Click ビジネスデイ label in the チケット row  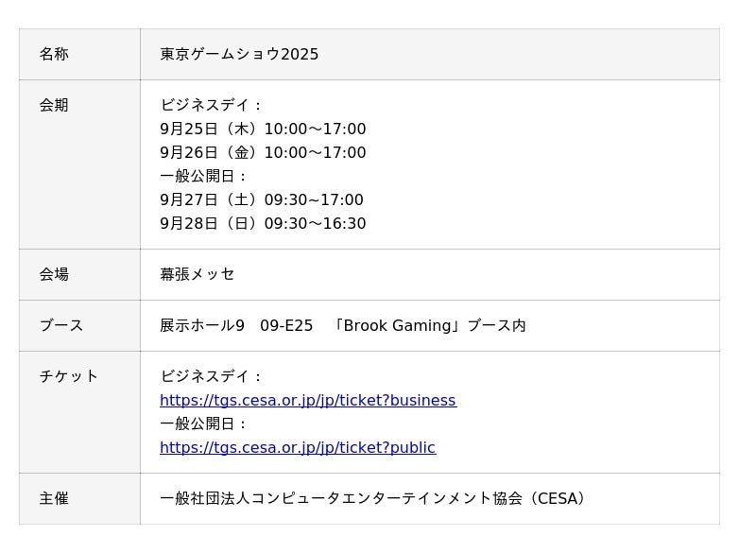point(211,376)
